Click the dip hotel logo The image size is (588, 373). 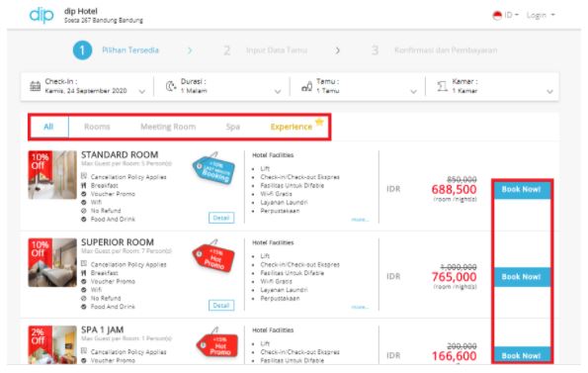pyautogui.click(x=42, y=15)
